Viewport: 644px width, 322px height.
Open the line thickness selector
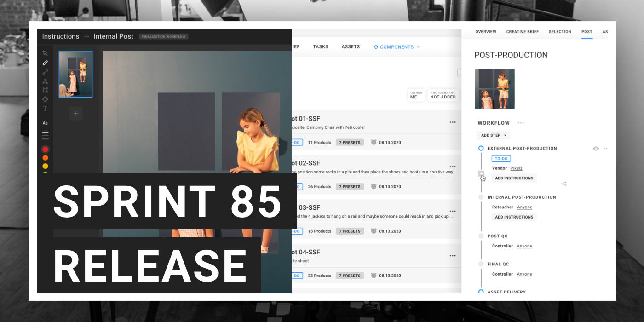point(45,135)
